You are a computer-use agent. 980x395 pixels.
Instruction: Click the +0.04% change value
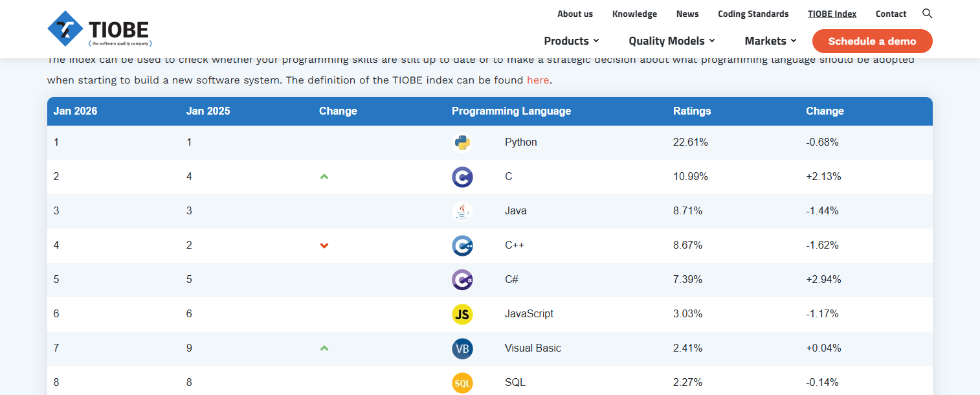tap(823, 348)
